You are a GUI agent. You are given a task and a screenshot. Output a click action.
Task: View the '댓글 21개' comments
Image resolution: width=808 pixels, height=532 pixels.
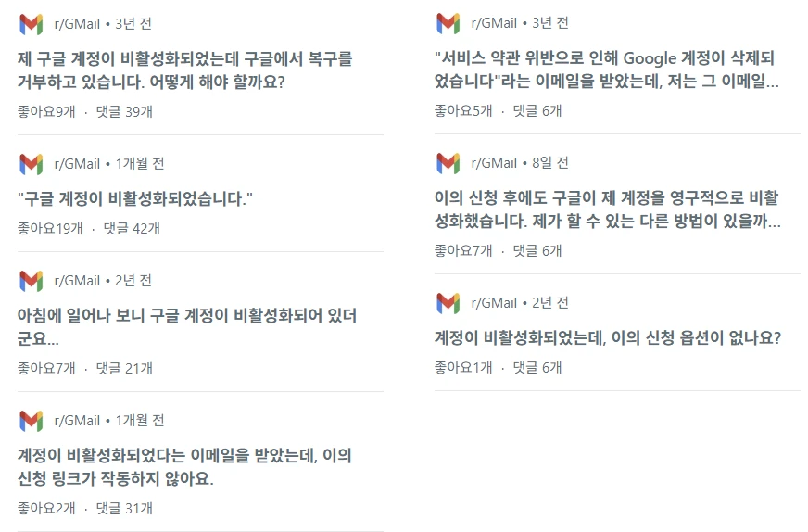coord(124,368)
